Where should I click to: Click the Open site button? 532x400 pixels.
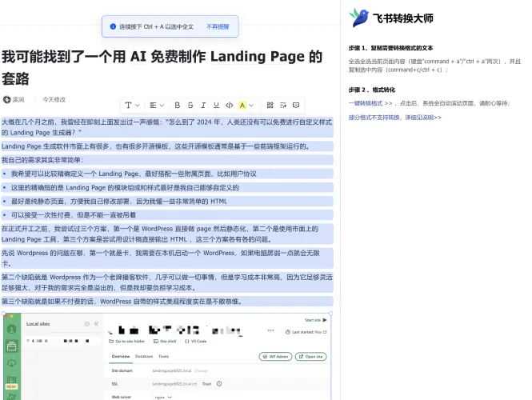click(x=310, y=357)
